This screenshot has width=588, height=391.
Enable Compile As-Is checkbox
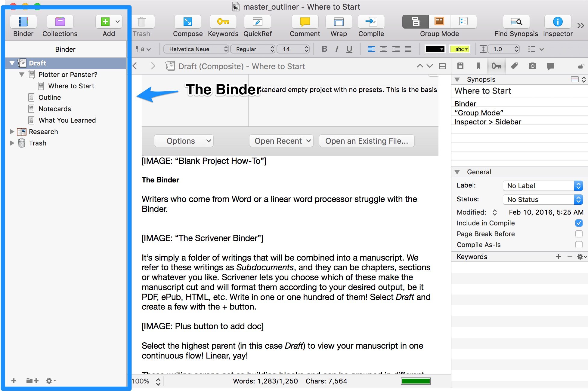point(579,245)
